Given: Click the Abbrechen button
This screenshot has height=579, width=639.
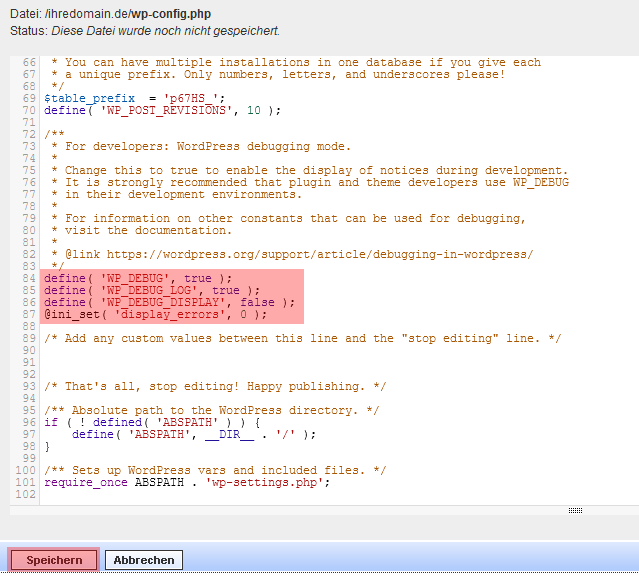Looking at the screenshot, I should pyautogui.click(x=144, y=560).
